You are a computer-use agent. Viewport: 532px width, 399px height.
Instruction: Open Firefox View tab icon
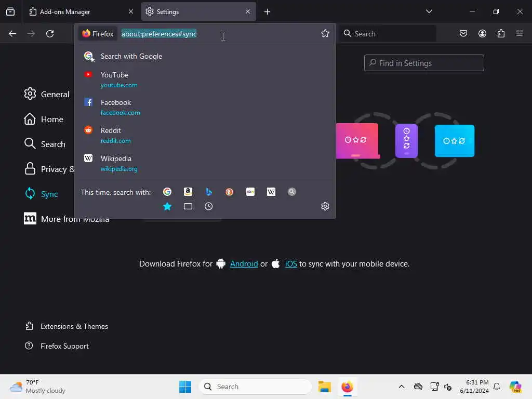tap(10, 11)
